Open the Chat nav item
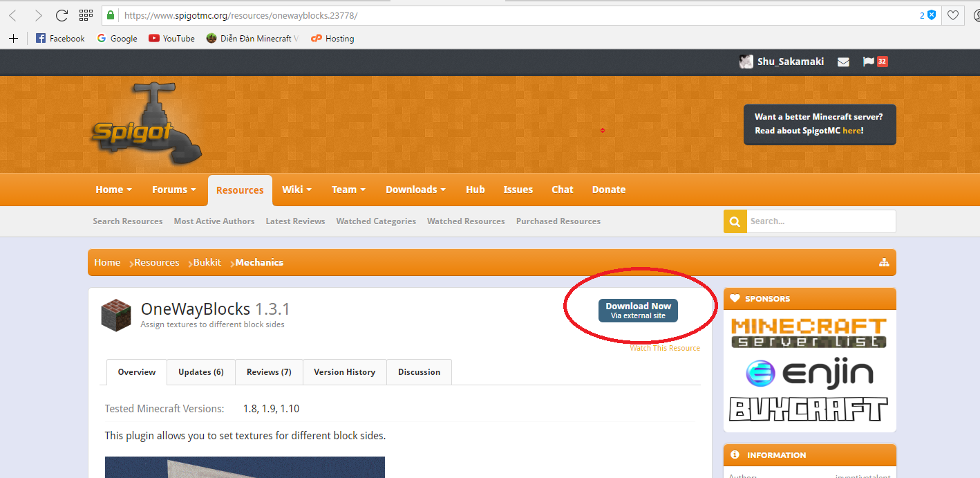Viewport: 980px width, 478px height. pos(563,190)
